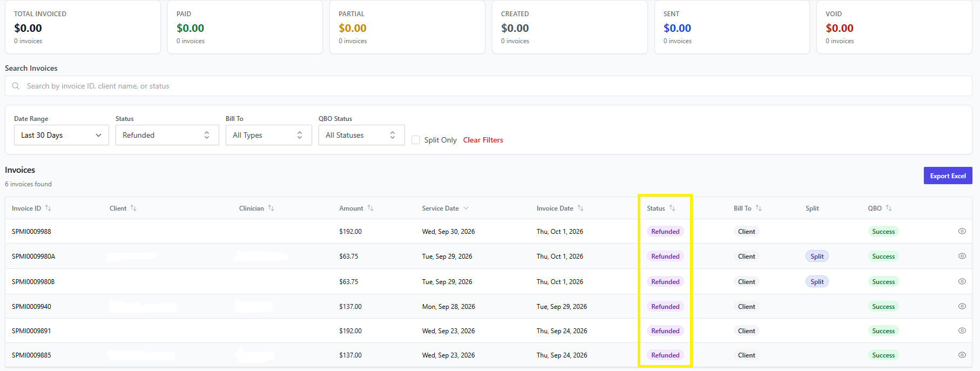Click the Export Excel button

(948, 176)
